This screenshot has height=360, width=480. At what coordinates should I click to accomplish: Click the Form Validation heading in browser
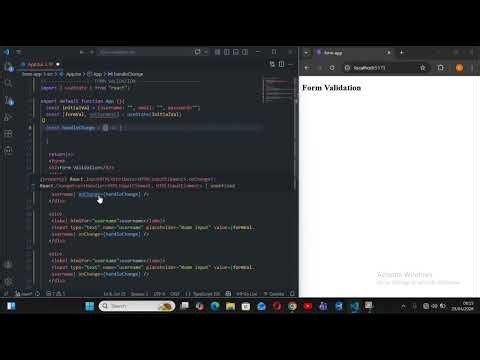[x=331, y=88]
